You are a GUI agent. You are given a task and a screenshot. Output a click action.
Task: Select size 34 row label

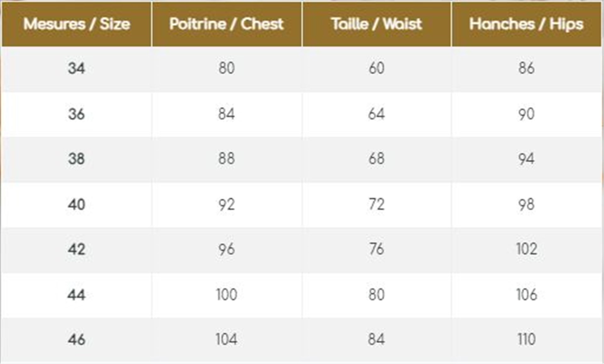(76, 68)
